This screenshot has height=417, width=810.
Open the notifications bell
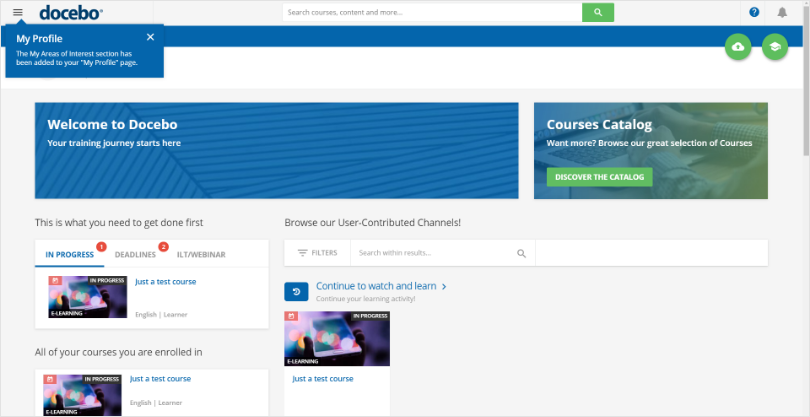[782, 12]
